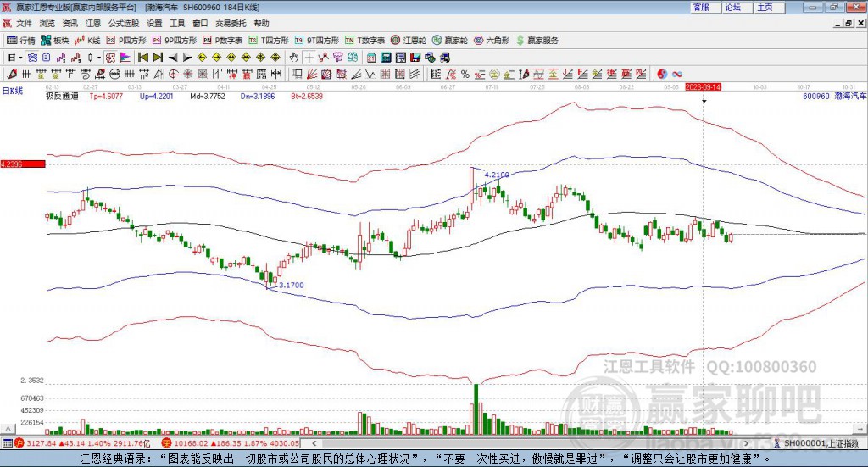Click the bottom scrollbar left arrow
868x467 pixels.
point(314,443)
